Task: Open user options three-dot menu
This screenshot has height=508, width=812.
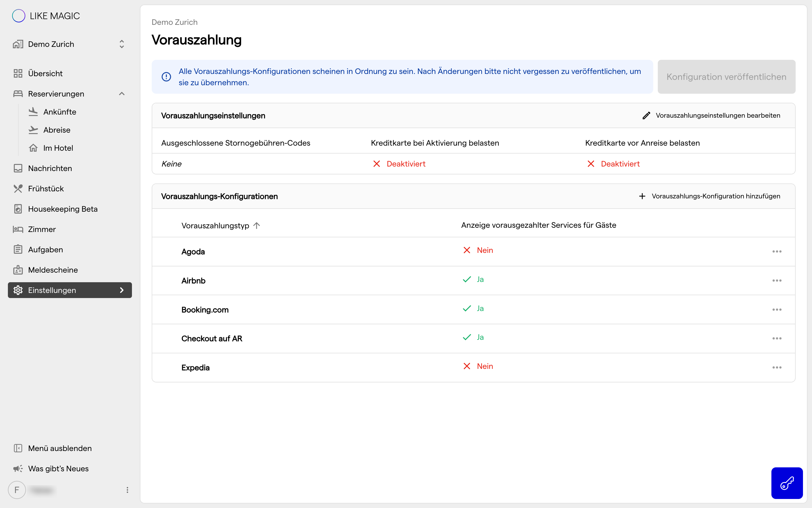Action: pyautogui.click(x=127, y=490)
